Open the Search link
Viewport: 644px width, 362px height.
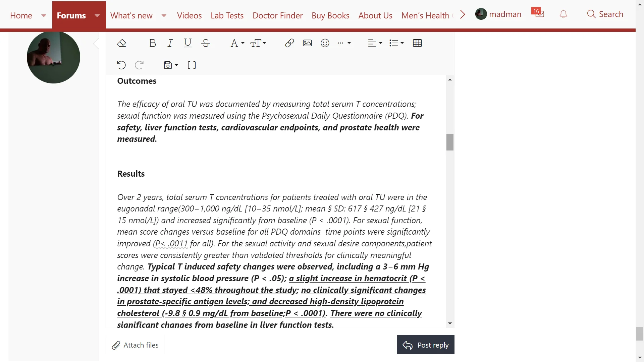605,14
